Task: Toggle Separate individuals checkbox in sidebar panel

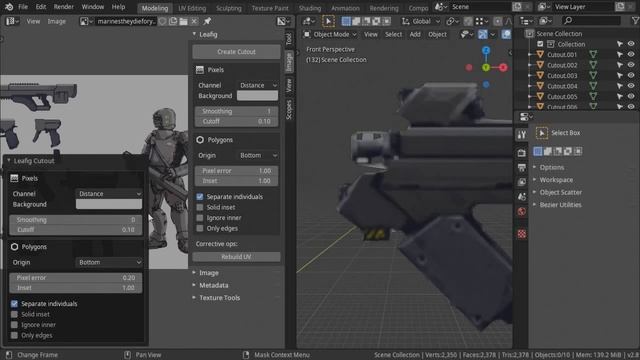Action: tap(200, 197)
